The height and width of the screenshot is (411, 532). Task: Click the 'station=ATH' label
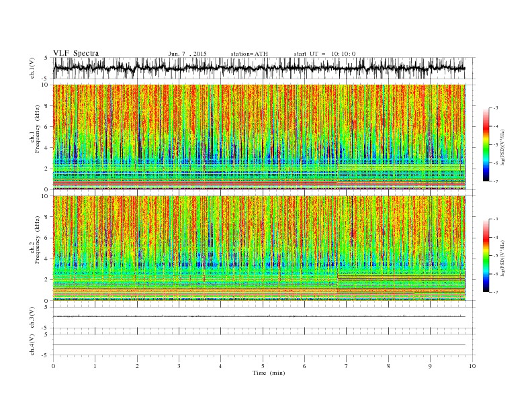click(x=249, y=54)
